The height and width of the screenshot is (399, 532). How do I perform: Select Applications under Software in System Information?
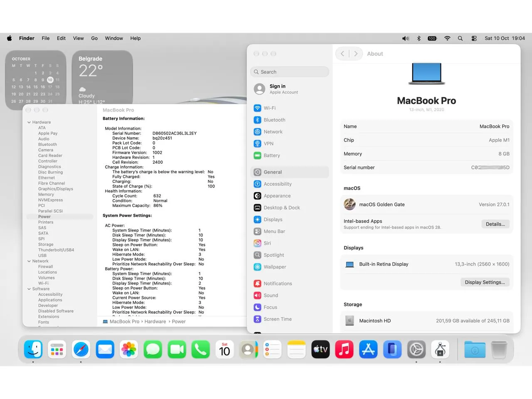point(50,300)
